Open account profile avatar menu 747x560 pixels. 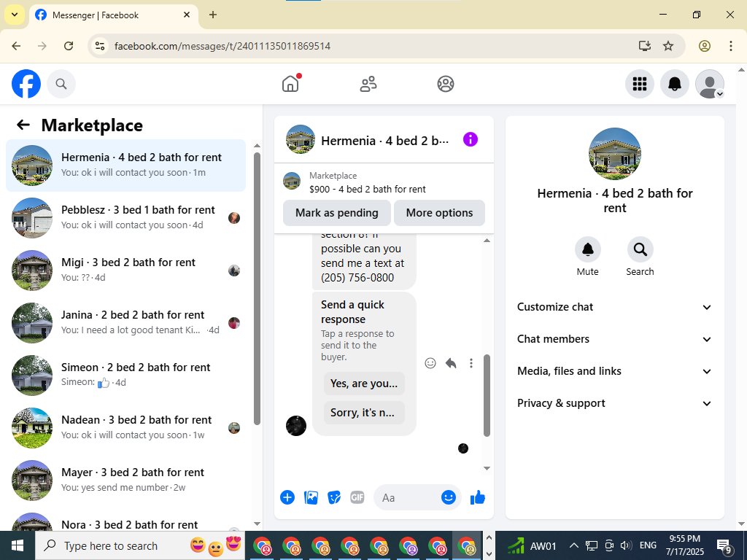[710, 84]
